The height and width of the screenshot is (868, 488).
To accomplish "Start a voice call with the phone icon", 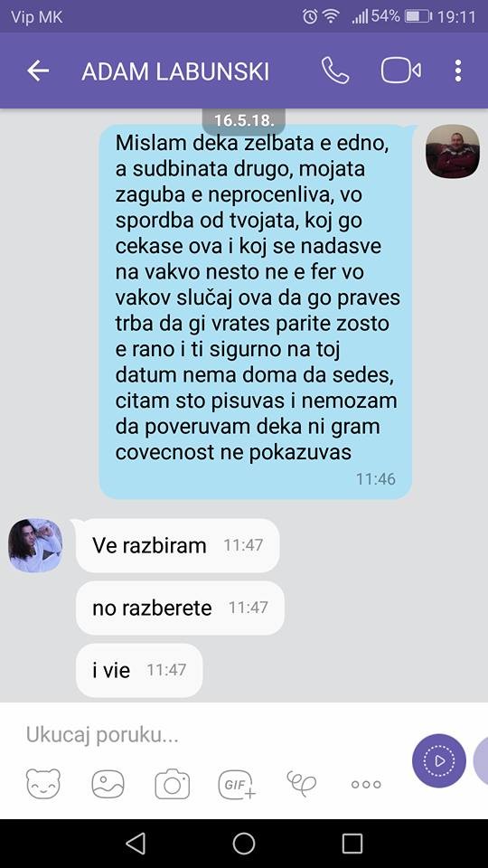I will click(x=335, y=71).
